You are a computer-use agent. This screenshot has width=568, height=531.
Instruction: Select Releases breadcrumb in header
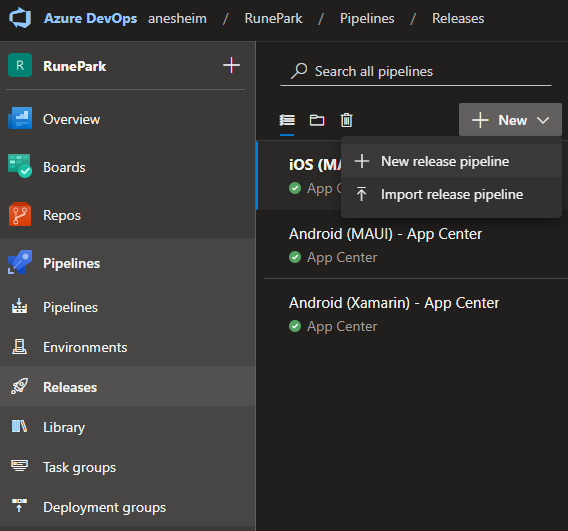click(x=458, y=18)
